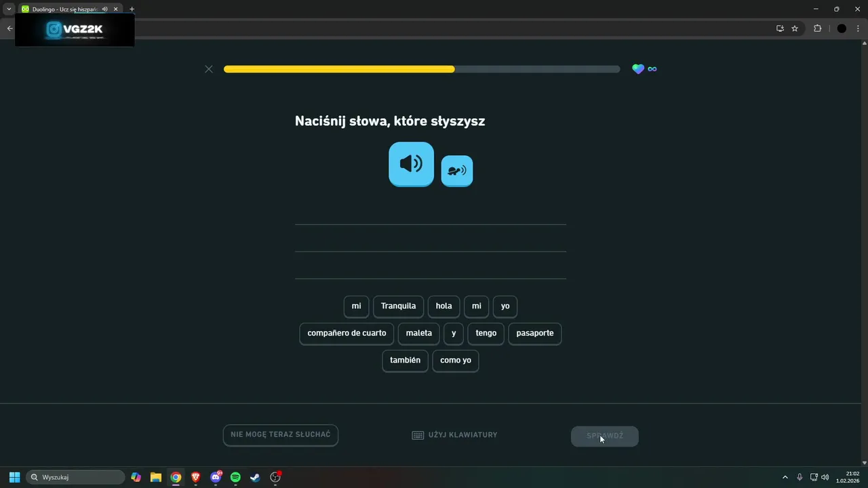Screen dimensions: 868x488
Task: Select the word tile "hola"
Action: (444, 306)
